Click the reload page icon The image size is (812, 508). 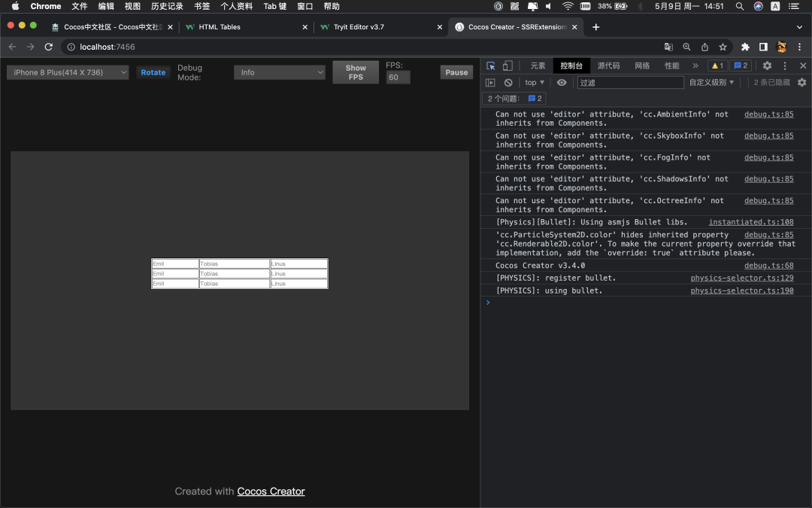click(49, 47)
